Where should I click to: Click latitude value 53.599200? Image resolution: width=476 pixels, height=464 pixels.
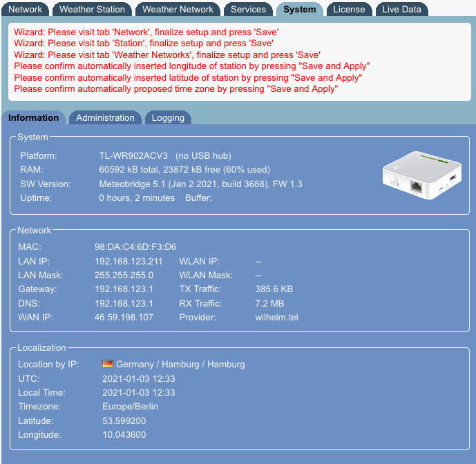coord(124,421)
